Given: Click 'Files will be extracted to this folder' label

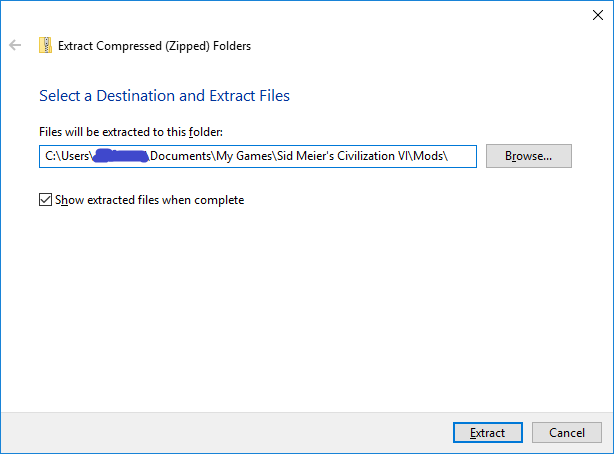Looking at the screenshot, I should (x=131, y=132).
